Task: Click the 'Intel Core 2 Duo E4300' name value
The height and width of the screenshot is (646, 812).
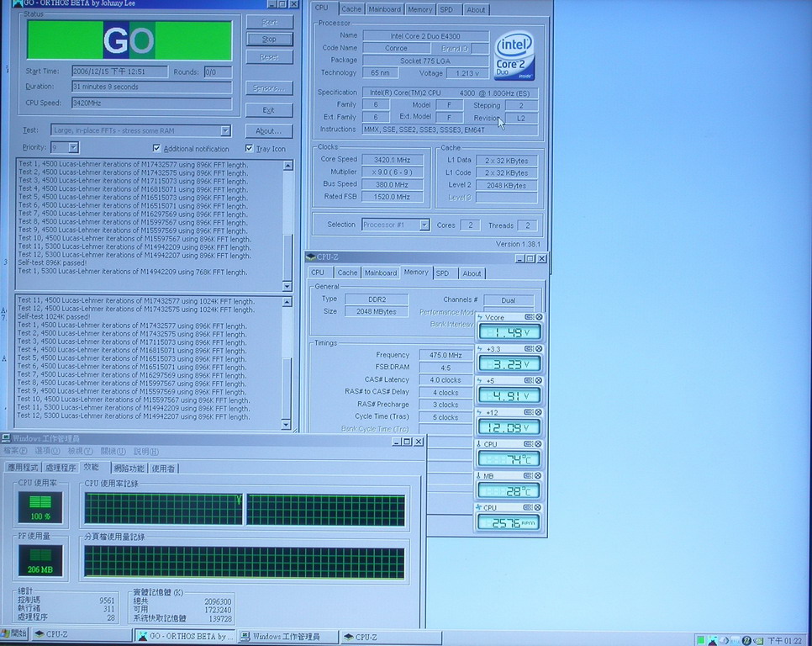Action: click(x=425, y=36)
